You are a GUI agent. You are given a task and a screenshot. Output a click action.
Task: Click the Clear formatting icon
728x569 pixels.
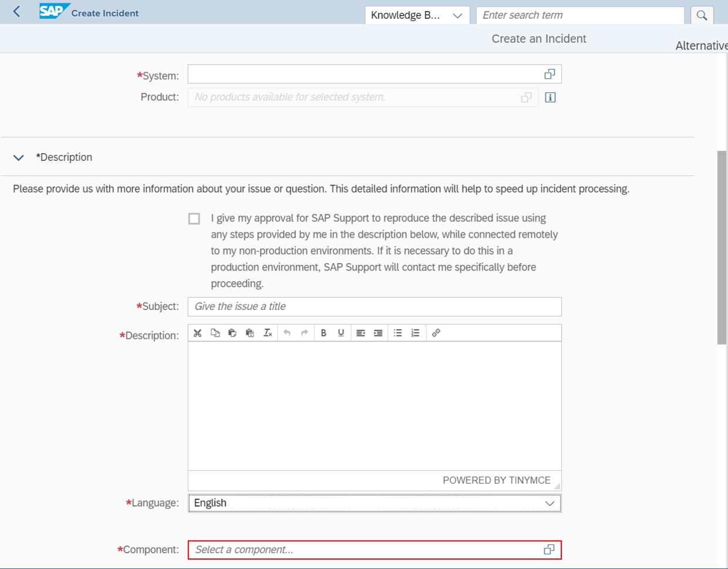point(268,333)
